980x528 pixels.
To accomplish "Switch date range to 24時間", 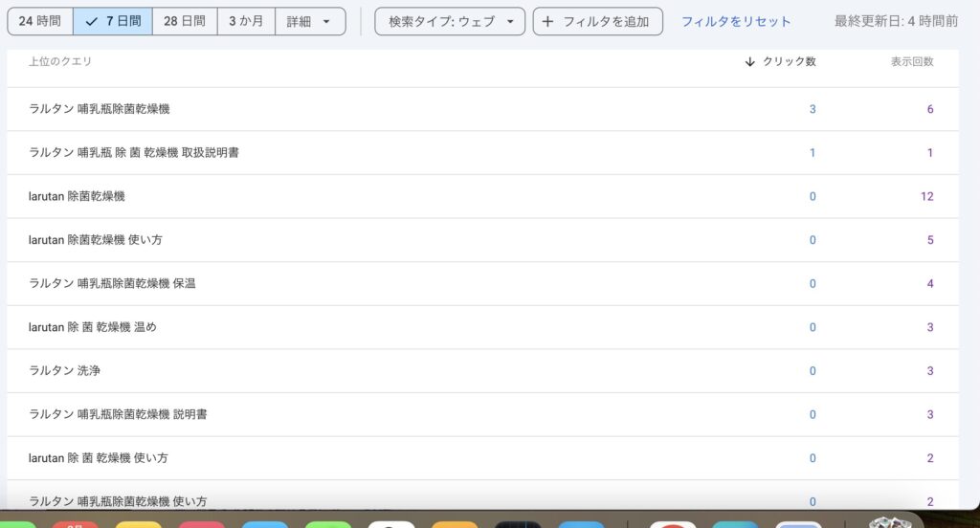I will [x=39, y=21].
